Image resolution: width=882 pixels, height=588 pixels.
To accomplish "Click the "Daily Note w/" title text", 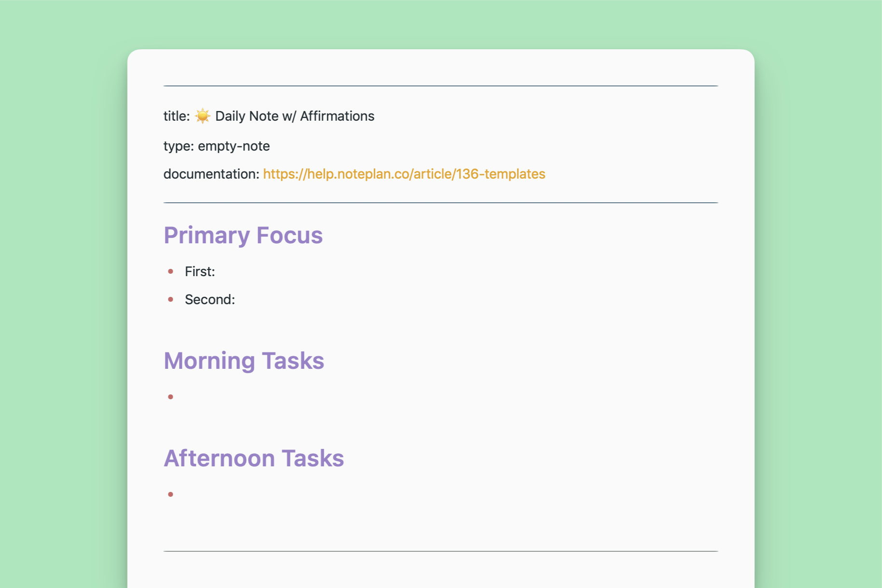I will (255, 116).
